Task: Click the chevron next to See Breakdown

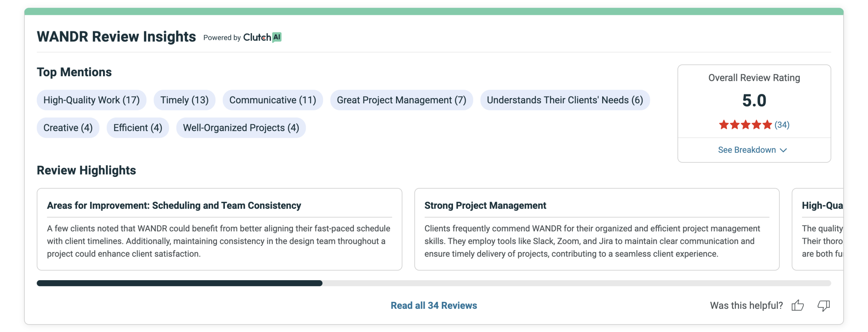Action: pos(783,150)
